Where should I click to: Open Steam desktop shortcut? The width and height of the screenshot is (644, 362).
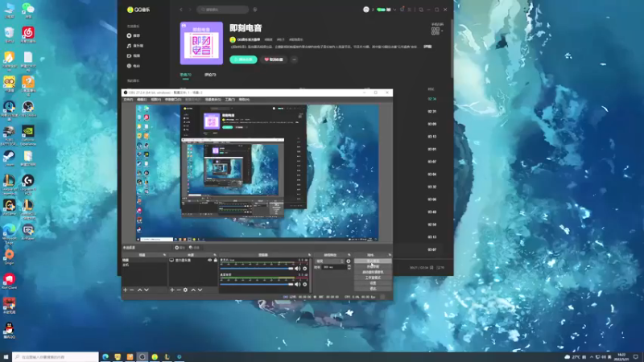pyautogui.click(x=9, y=158)
